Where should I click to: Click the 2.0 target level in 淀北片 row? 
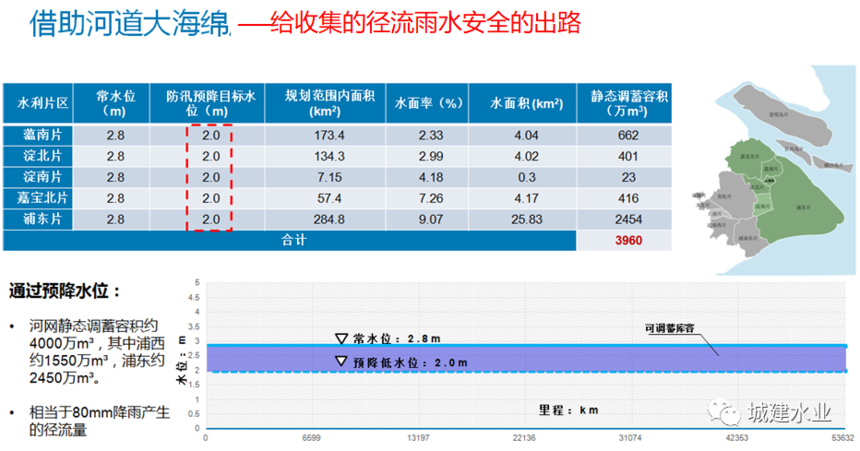(211, 156)
